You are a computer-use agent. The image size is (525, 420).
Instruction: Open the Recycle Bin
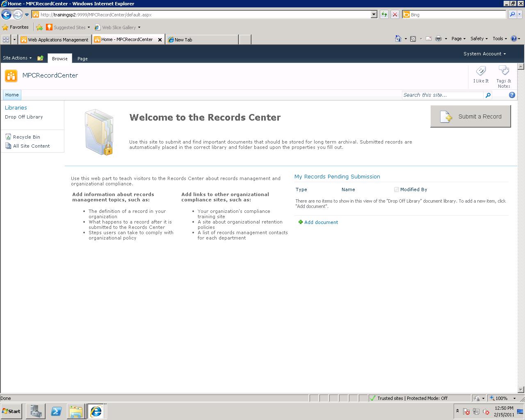(x=26, y=137)
